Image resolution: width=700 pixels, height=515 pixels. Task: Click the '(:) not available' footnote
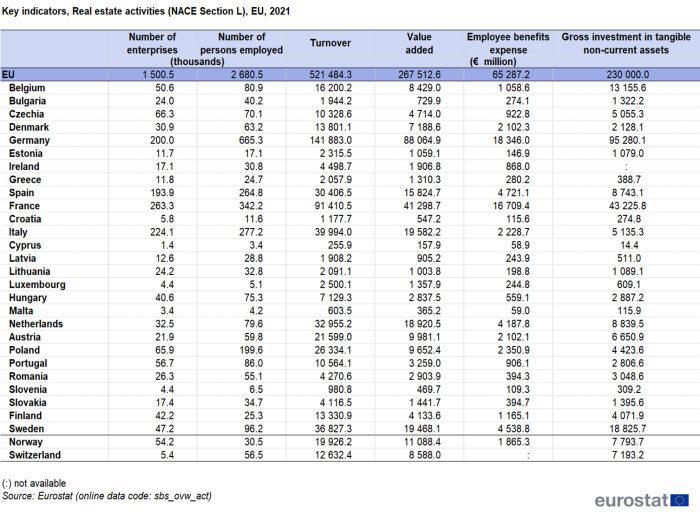click(x=34, y=483)
